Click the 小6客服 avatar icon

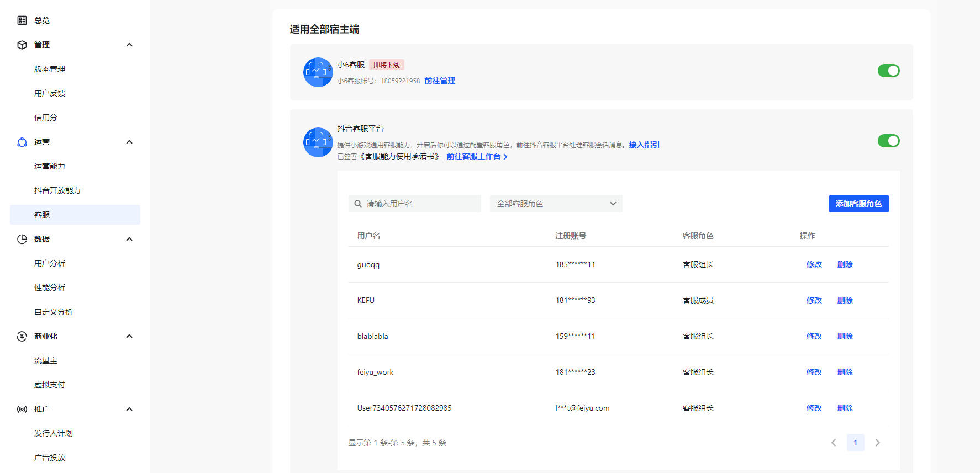pyautogui.click(x=318, y=72)
